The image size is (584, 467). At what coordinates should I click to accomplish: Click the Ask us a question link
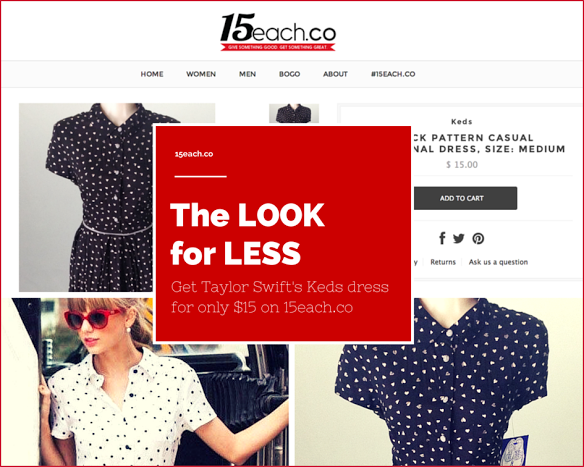point(498,262)
